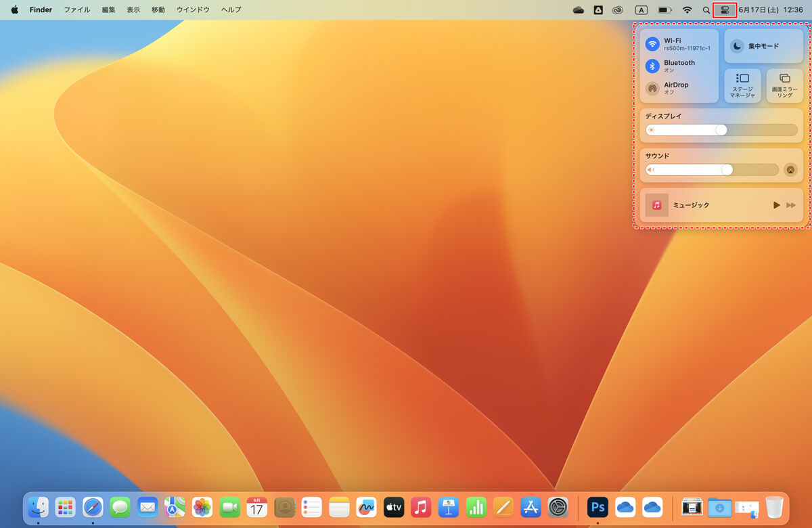Toggle 集中モード focus mode
This screenshot has height=528, width=812.
click(x=763, y=46)
